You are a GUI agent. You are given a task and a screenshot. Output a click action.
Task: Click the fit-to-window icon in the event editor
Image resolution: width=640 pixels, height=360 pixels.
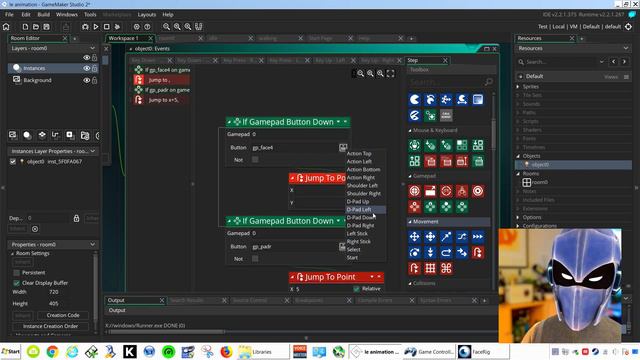(391, 73)
